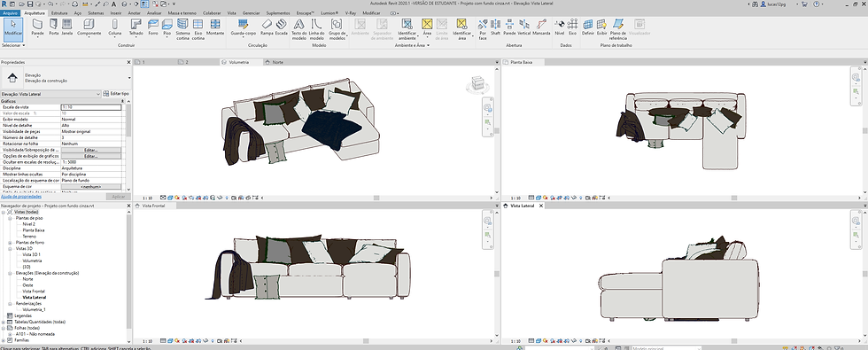Select the Montante mullion tool
Image resolution: width=868 pixels, height=350 pixels.
(215, 27)
